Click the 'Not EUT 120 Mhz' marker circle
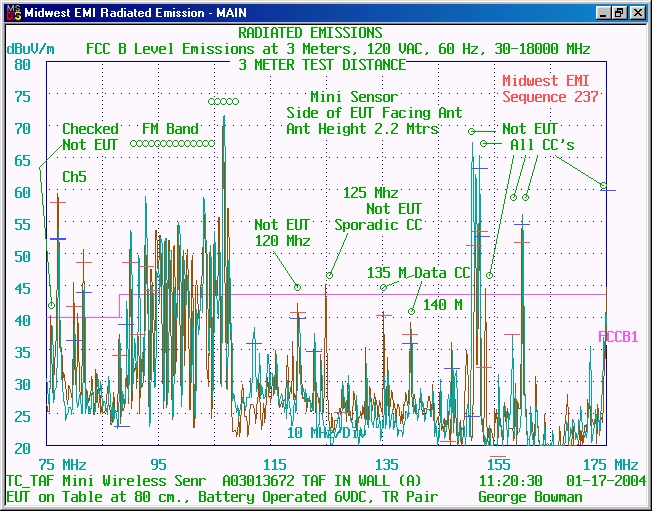This screenshot has height=511, width=652. tap(297, 288)
